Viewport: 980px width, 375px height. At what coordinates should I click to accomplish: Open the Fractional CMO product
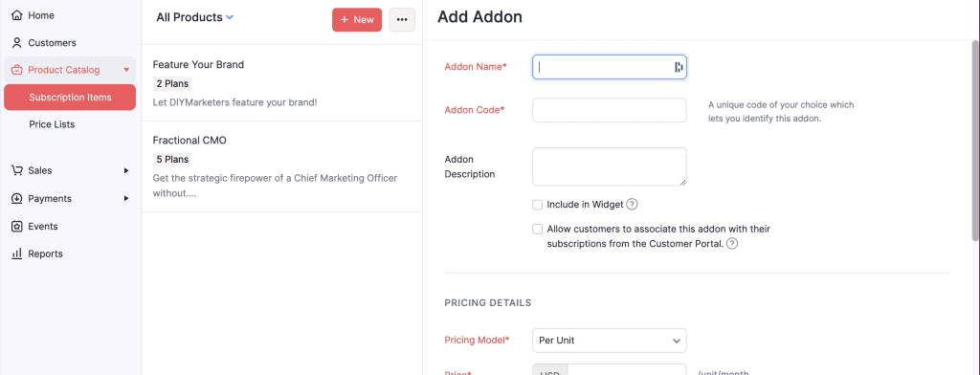click(x=282, y=166)
